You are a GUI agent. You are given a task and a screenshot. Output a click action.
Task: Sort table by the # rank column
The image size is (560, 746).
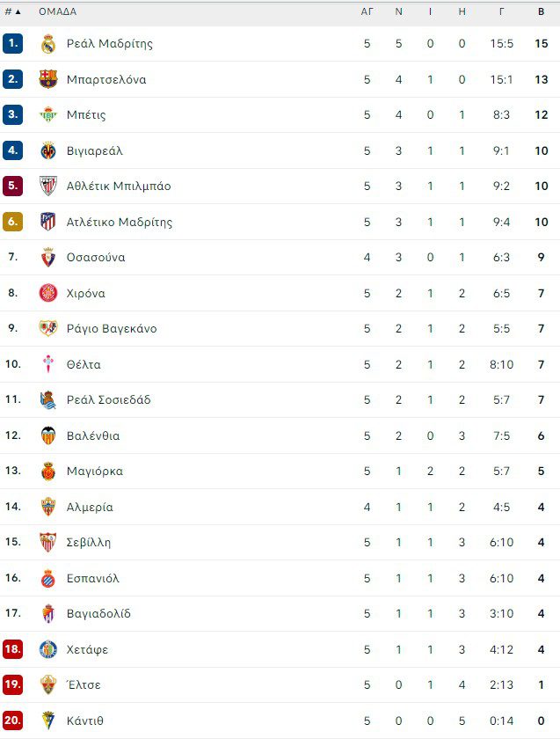click(12, 12)
